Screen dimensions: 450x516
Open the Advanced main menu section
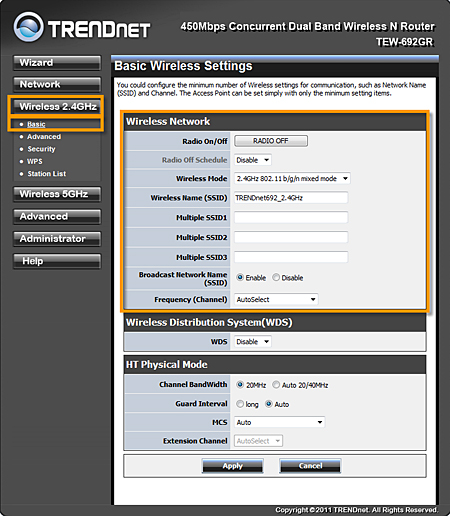57,217
